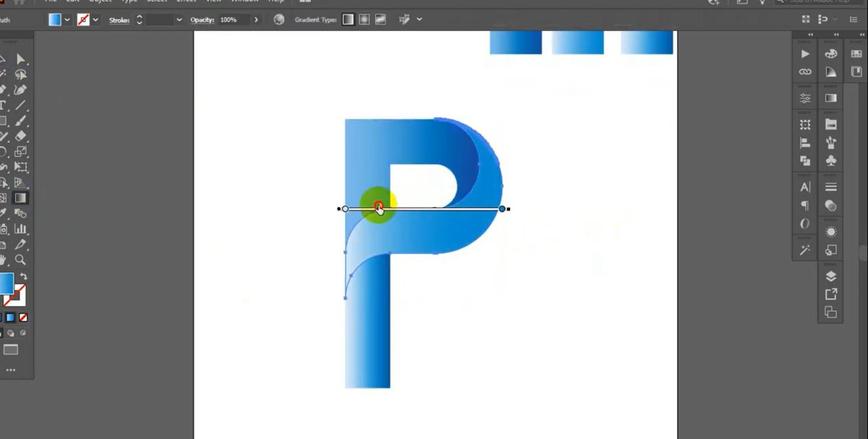Open the Appearance panel sun icon
This screenshot has width=868, height=439.
831,232
